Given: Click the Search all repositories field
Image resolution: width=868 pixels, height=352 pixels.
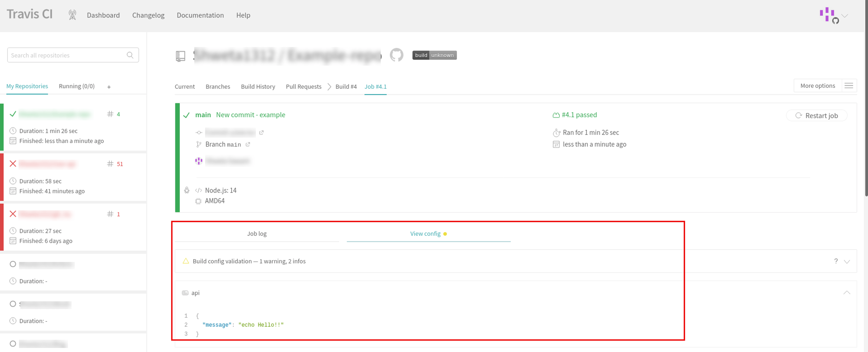Looking at the screenshot, I should (x=73, y=55).
